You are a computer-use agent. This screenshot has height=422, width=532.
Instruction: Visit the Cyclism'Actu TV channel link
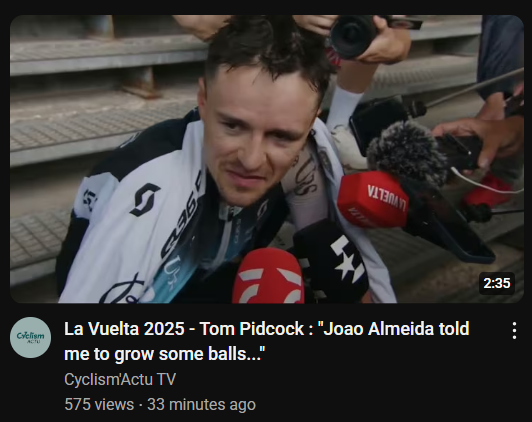pyautogui.click(x=120, y=379)
